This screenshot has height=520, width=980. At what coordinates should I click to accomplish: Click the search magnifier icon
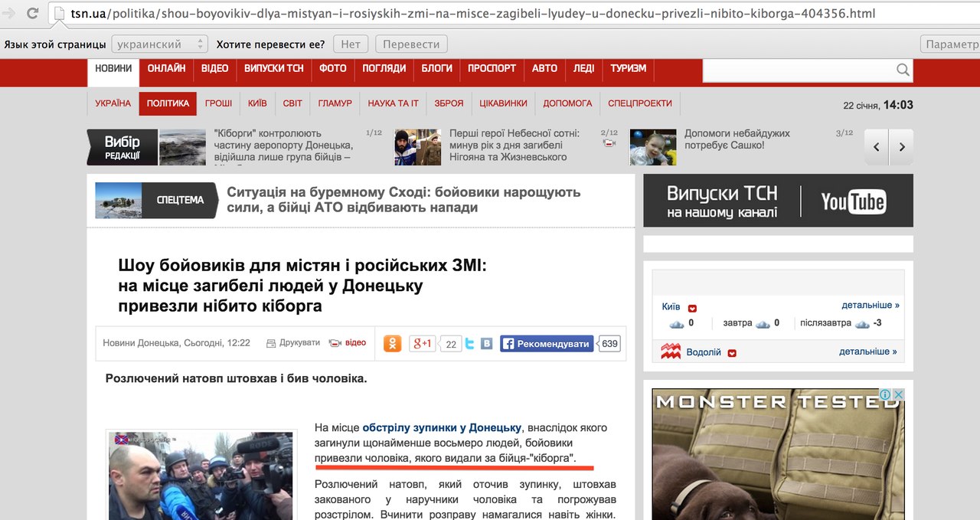903,70
